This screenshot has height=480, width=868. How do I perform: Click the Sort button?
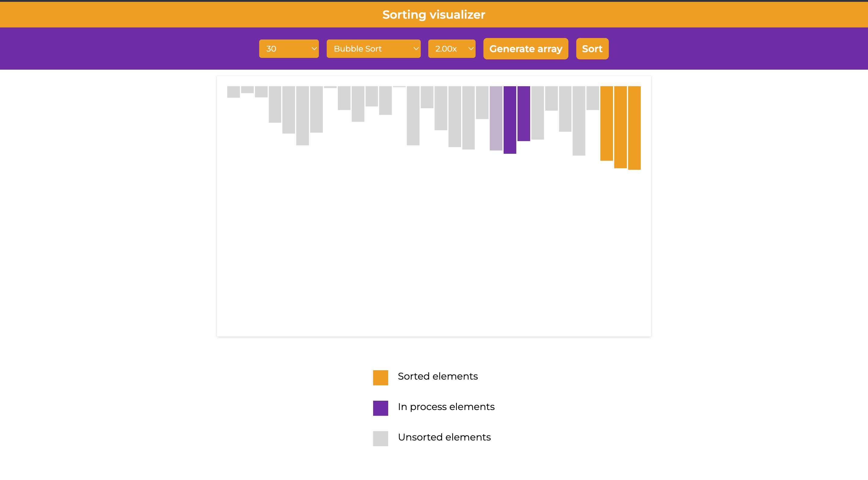pos(592,49)
